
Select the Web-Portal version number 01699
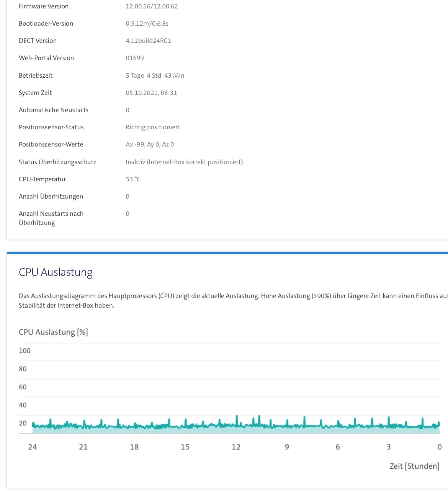(x=135, y=58)
